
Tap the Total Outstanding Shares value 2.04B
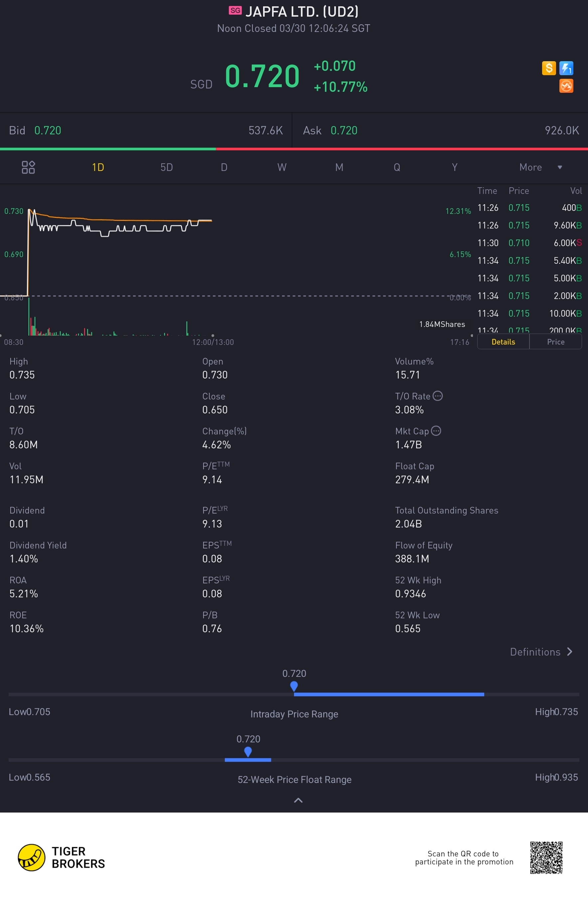(x=408, y=524)
